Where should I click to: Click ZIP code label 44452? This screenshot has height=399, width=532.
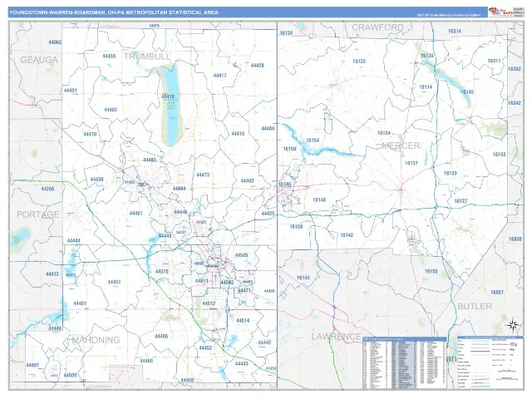(205, 347)
